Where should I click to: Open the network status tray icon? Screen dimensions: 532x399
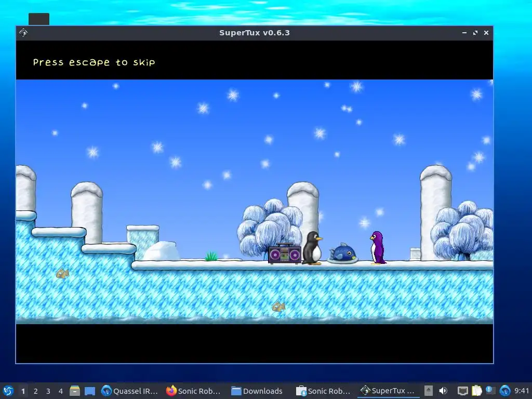click(x=462, y=391)
